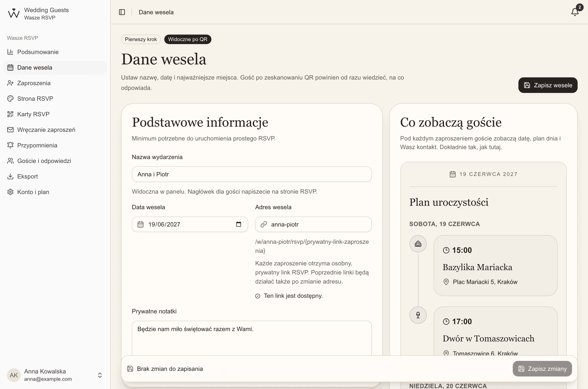Go to Eksport page
This screenshot has width=588, height=389.
[x=55, y=176]
